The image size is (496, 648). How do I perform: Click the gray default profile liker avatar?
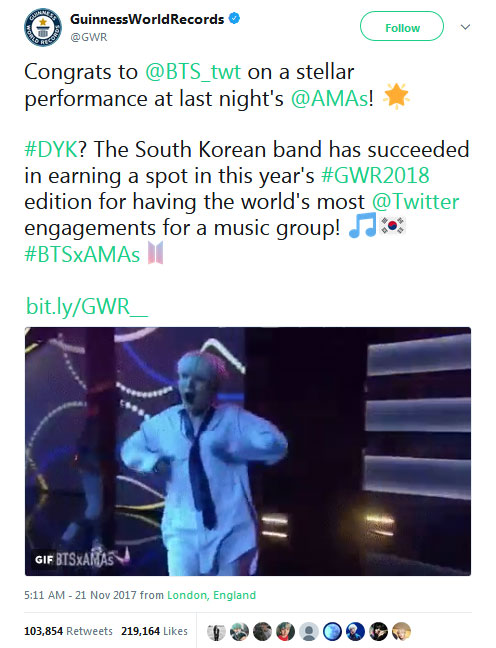[x=308, y=632]
